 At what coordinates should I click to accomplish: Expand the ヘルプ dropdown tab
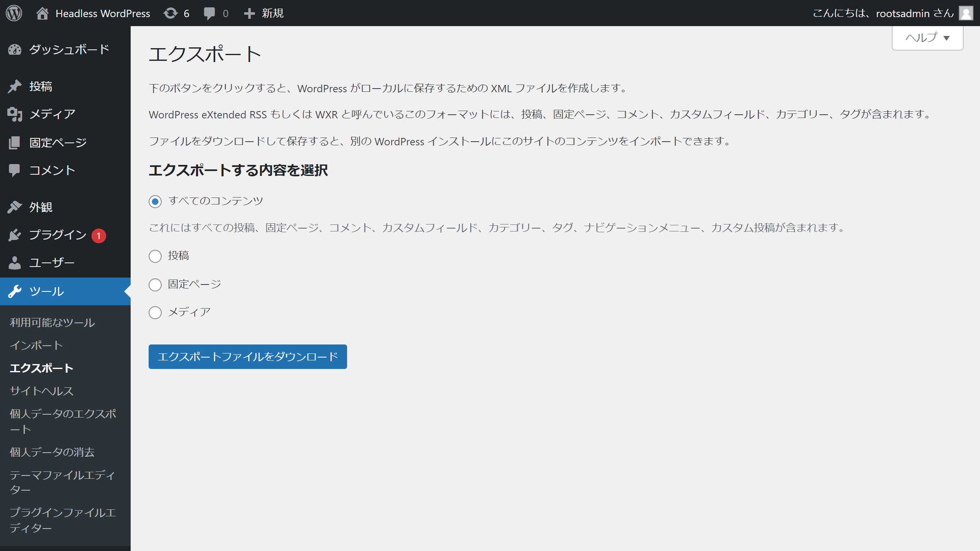point(927,38)
